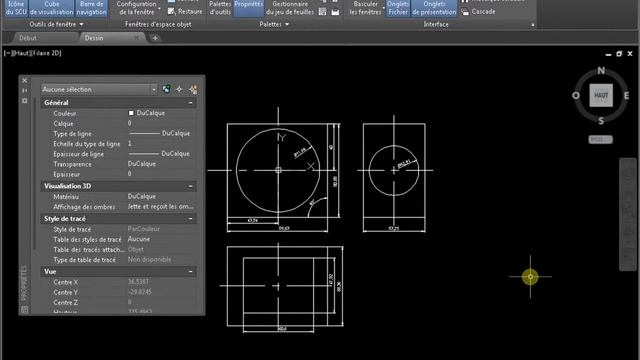
Task: Open Quick Select from the Properties palette
Action: tap(193, 89)
